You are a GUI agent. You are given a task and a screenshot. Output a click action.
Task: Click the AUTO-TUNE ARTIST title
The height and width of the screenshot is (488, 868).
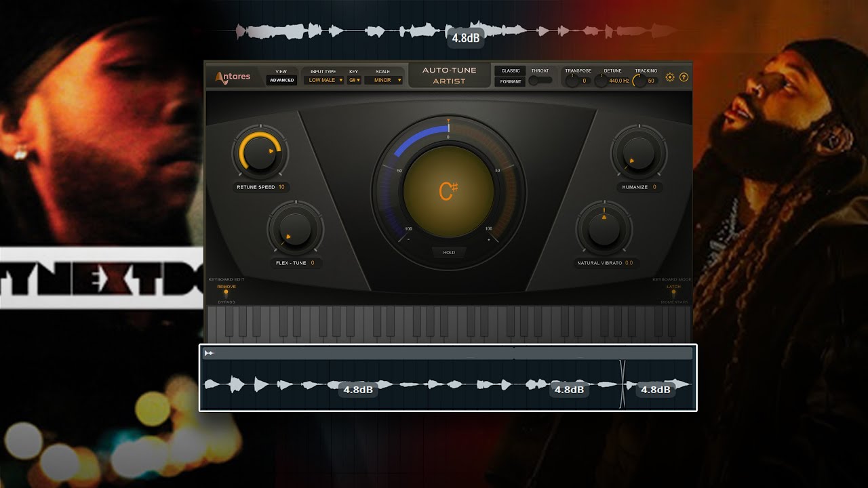tap(450, 75)
